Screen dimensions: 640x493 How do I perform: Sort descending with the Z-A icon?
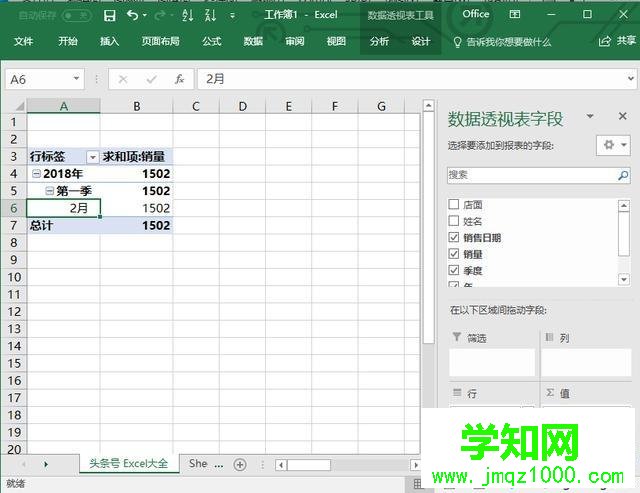tap(210, 16)
